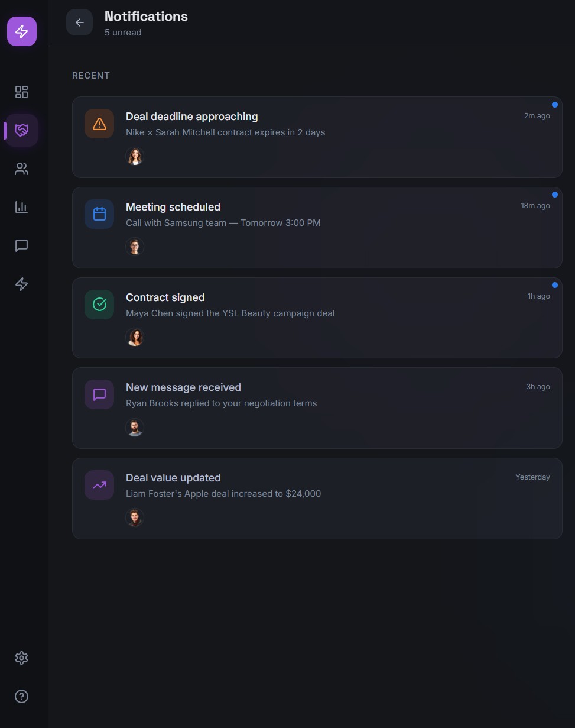Open Sarah Mitchell's avatar thumbnail

(x=135, y=156)
